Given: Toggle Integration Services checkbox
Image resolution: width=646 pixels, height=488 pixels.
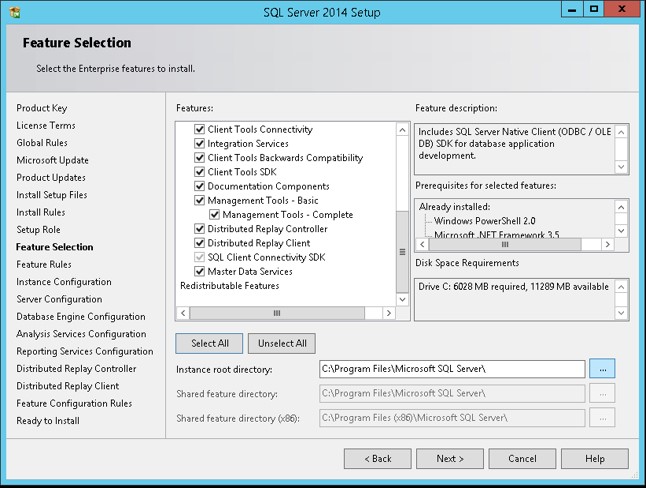Looking at the screenshot, I should pyautogui.click(x=200, y=144).
